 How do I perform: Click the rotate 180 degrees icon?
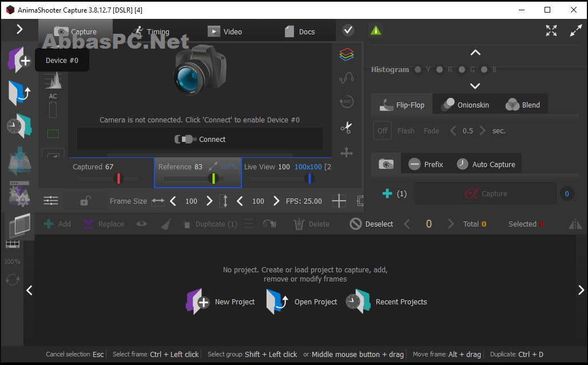(347, 102)
